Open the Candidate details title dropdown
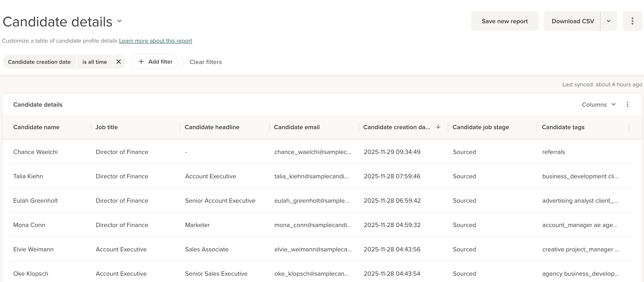644x282 pixels. (120, 21)
